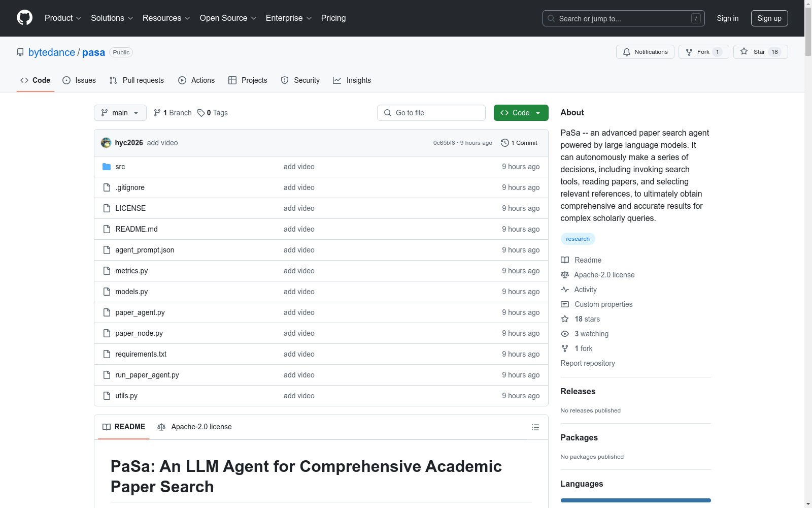The image size is (812, 508).
Task: Open the Pricing link
Action: [x=333, y=18]
